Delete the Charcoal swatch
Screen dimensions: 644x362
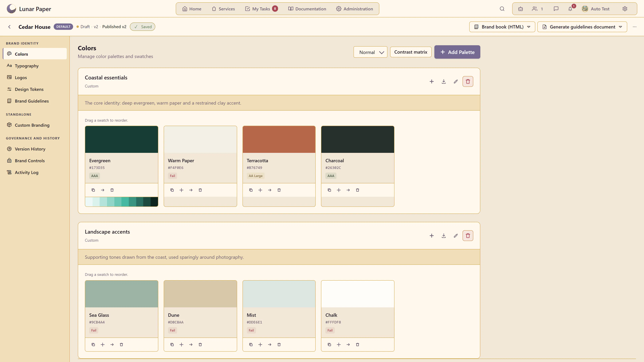click(x=358, y=190)
